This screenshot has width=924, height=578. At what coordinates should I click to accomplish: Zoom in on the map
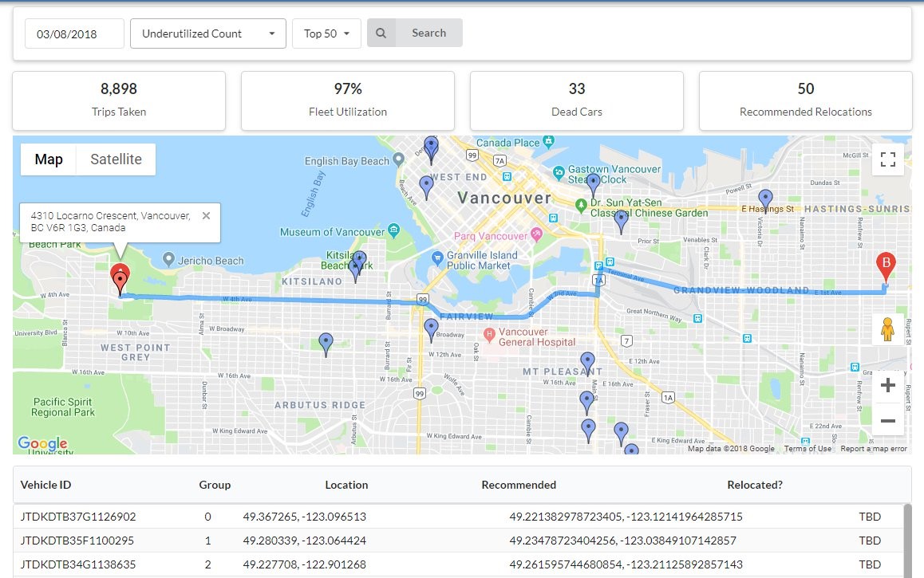coord(887,386)
